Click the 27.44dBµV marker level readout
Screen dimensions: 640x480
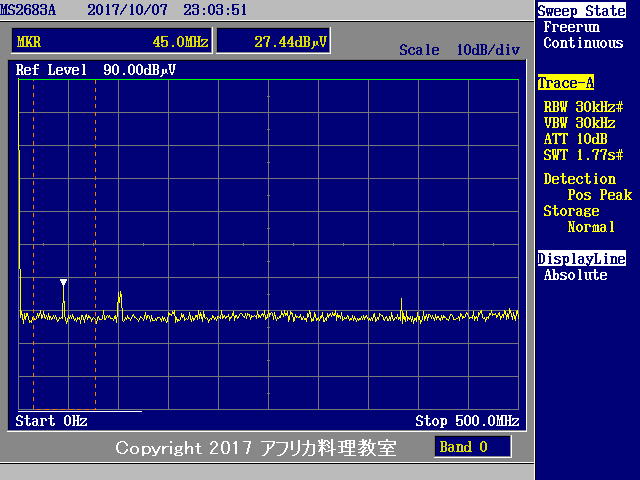coord(290,42)
